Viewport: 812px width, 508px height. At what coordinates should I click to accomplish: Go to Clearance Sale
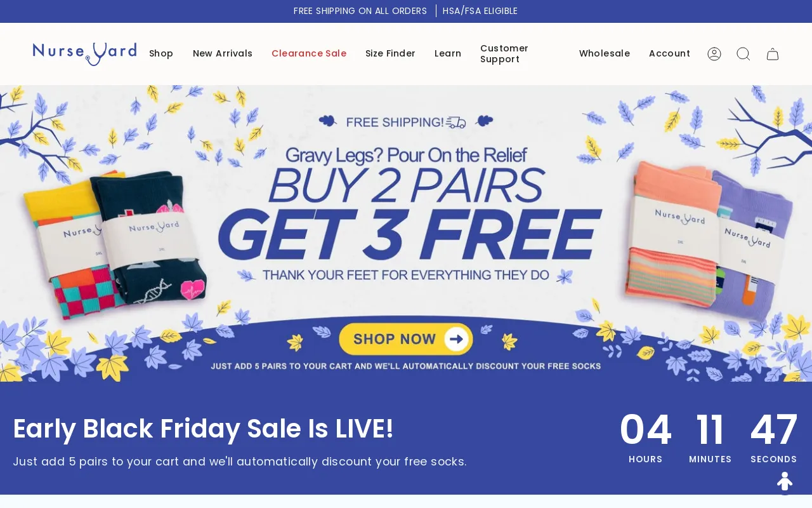(x=309, y=54)
